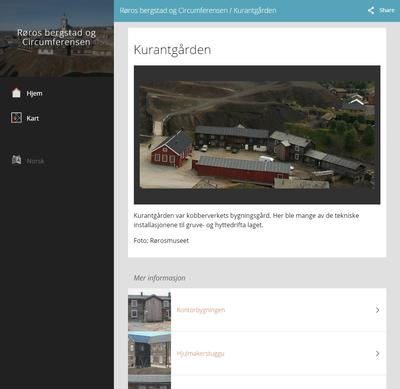Click the Share icon in top bar
The height and width of the screenshot is (389, 400).
pyautogui.click(x=371, y=10)
